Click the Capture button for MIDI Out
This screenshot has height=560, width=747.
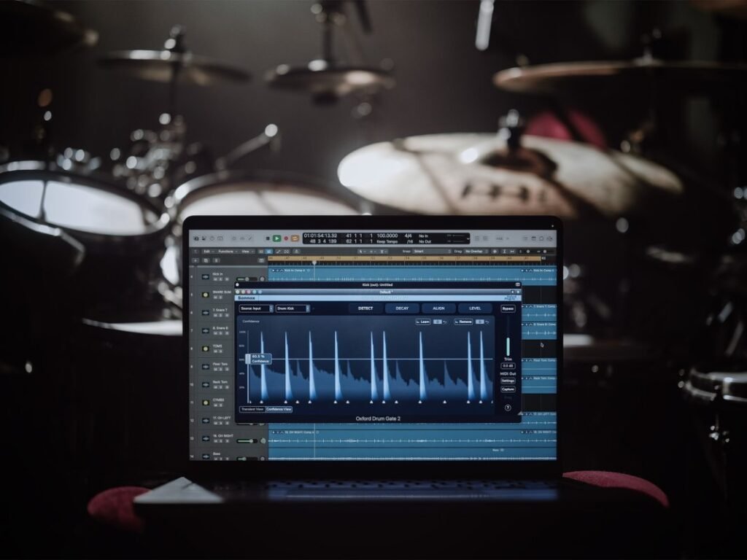(508, 389)
